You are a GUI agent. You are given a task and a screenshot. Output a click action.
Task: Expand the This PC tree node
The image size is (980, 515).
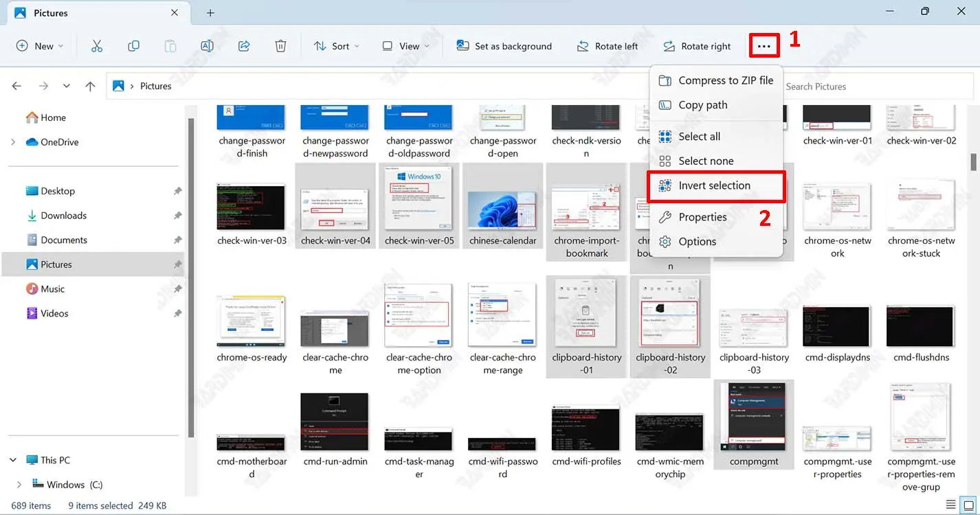coord(14,460)
